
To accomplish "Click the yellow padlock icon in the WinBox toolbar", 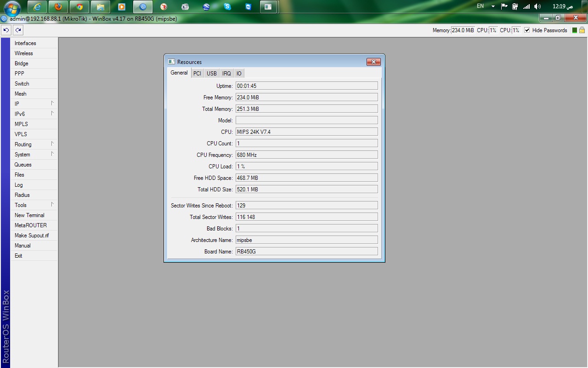I will pyautogui.click(x=582, y=30).
